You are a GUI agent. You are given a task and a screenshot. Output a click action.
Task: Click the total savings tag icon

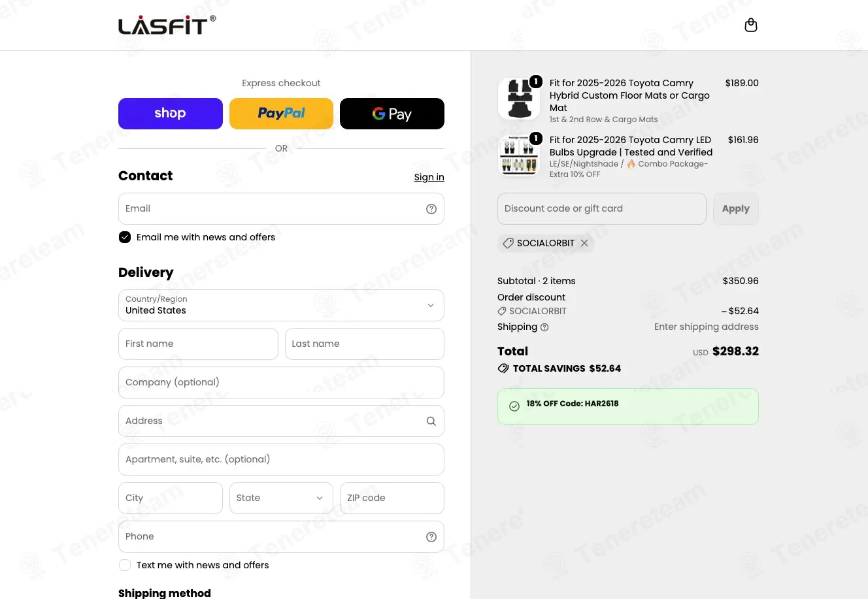[503, 368]
